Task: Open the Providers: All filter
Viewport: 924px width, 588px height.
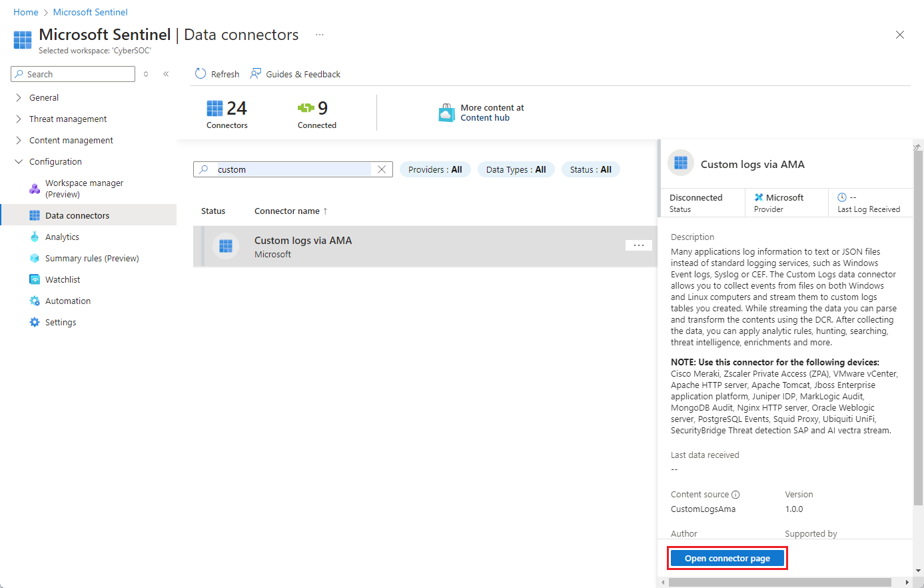Action: coord(435,169)
